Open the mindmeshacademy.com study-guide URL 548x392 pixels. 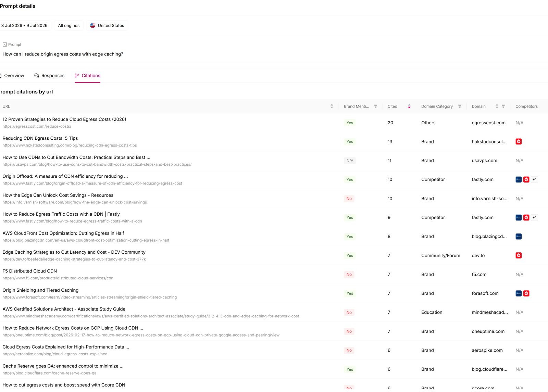(151, 316)
